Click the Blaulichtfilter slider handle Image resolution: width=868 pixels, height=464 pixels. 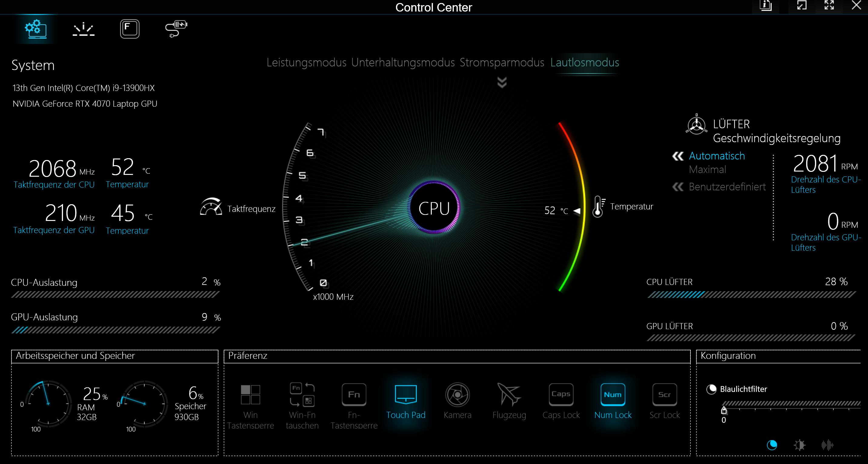(724, 410)
